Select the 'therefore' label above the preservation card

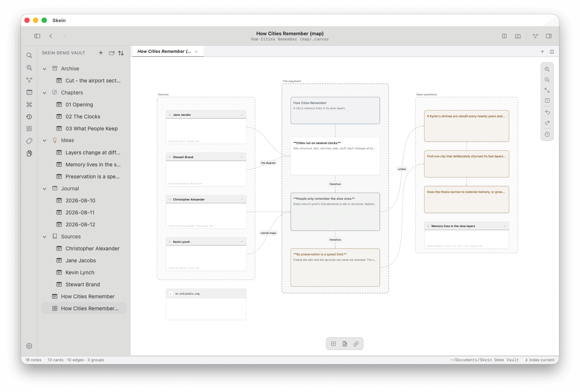point(335,240)
